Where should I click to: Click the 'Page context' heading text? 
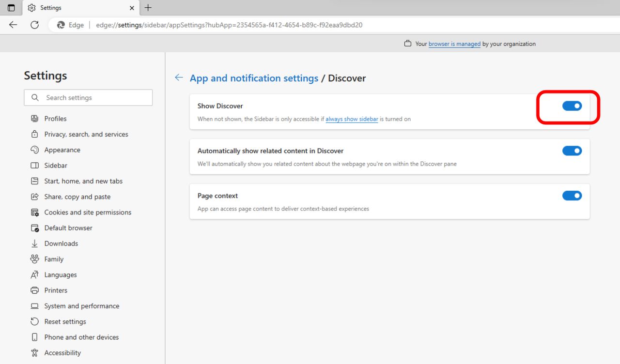(217, 196)
